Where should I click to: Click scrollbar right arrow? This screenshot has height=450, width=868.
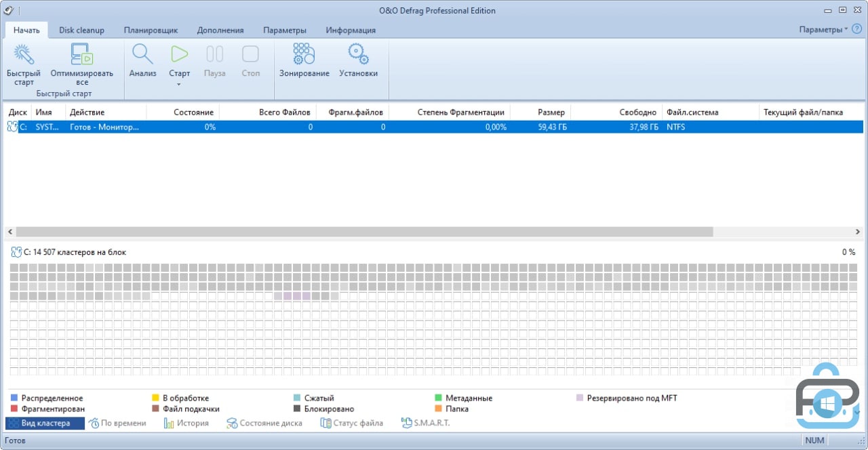point(858,232)
